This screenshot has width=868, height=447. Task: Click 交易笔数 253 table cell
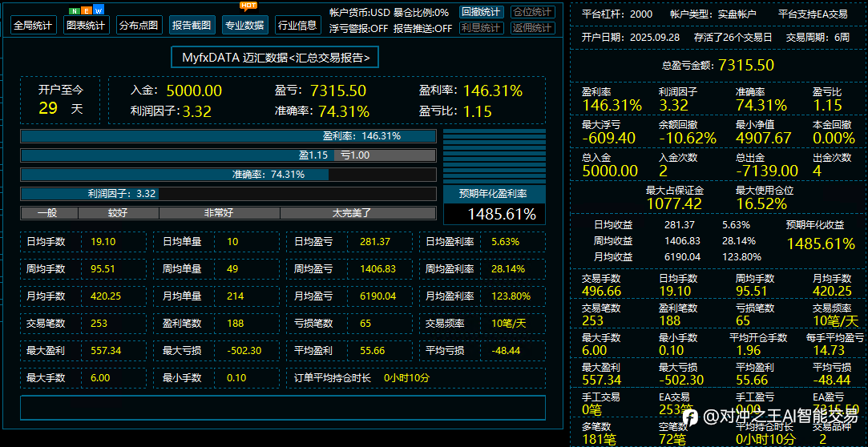click(x=83, y=323)
